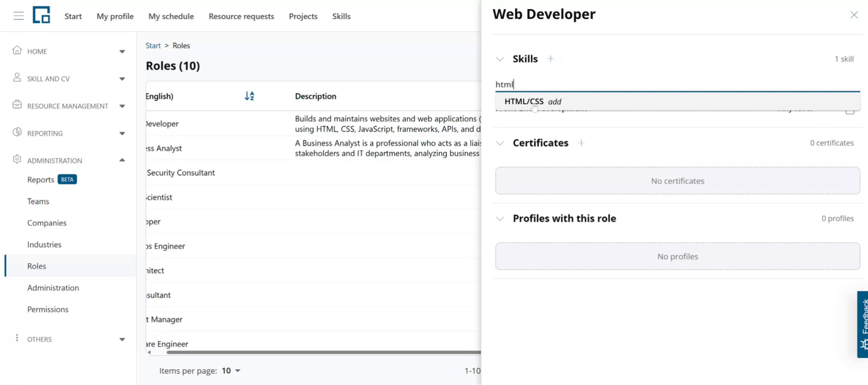The height and width of the screenshot is (385, 868).
Task: Open My profile top menu
Action: pos(115,16)
